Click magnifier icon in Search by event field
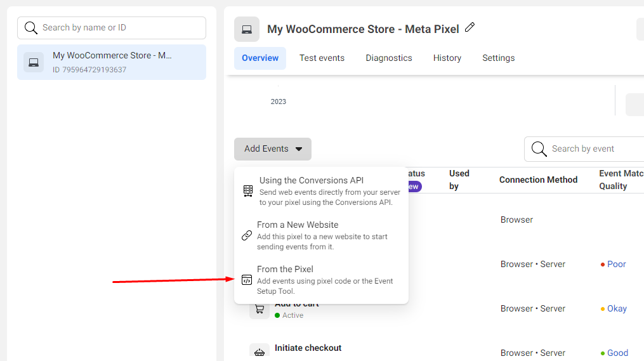This screenshot has width=644, height=361. click(539, 149)
